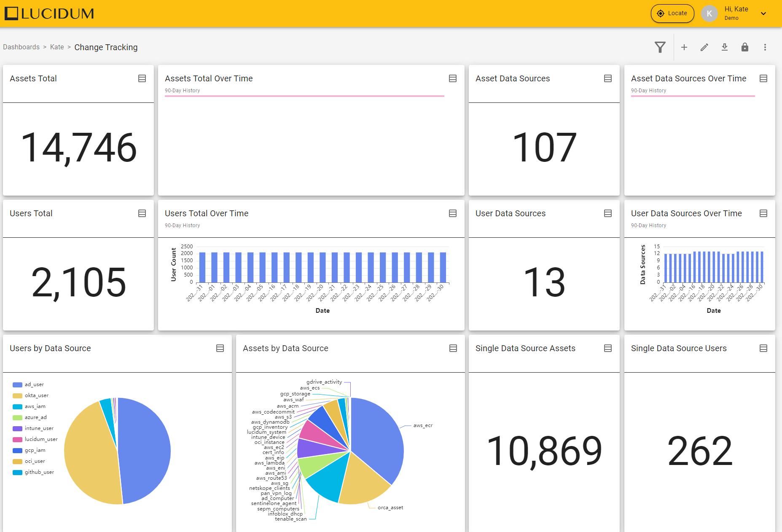Toggle lucidum_user legend entry
The width and height of the screenshot is (782, 532).
[x=35, y=439]
